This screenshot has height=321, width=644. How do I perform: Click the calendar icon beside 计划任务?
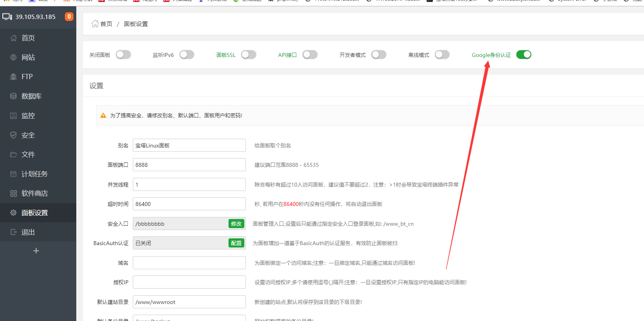pyautogui.click(x=13, y=174)
